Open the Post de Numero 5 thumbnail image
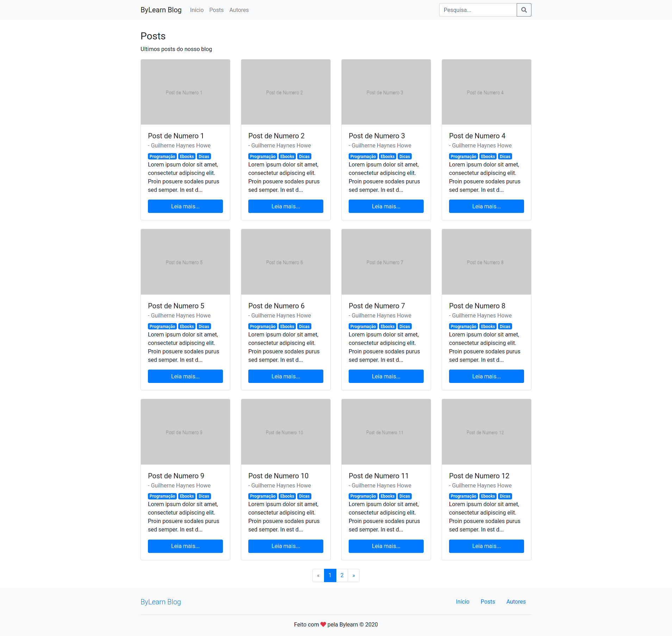Screen dimensions: 672x636 pyautogui.click(x=185, y=262)
